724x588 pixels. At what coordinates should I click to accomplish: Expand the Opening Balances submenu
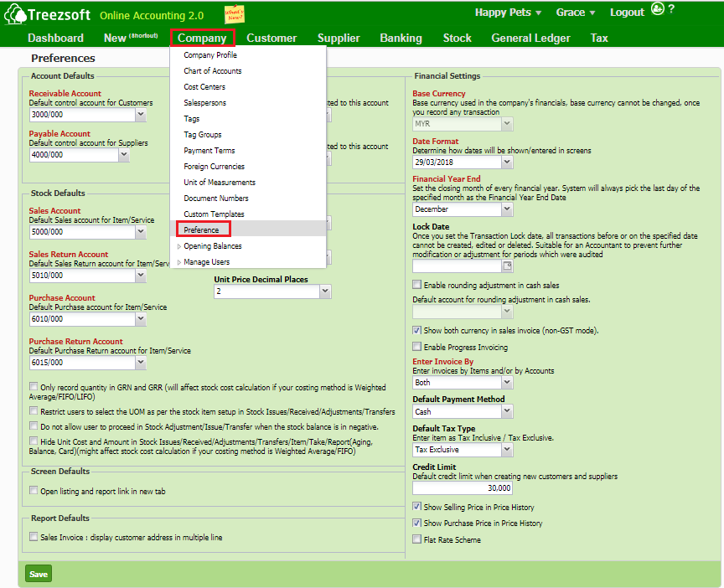tap(211, 245)
